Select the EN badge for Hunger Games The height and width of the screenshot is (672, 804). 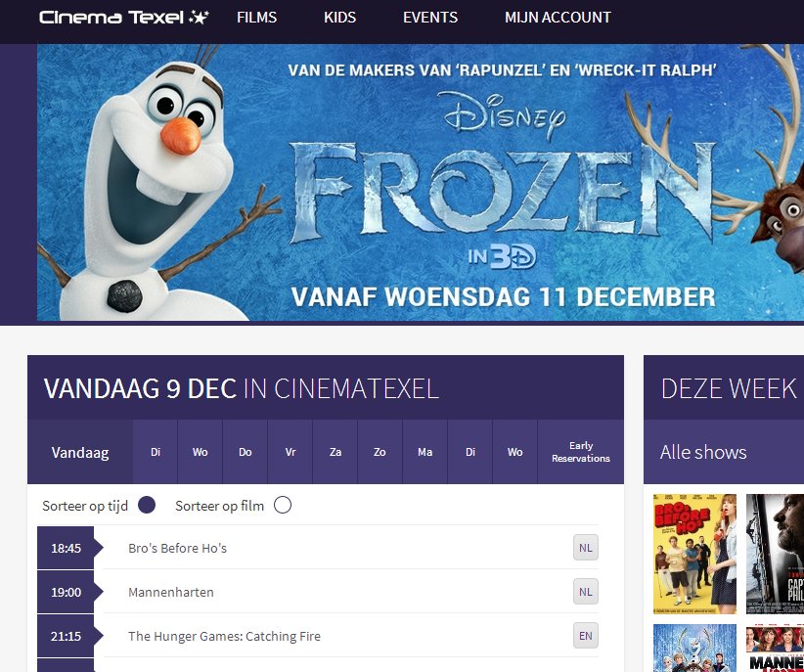pos(586,636)
